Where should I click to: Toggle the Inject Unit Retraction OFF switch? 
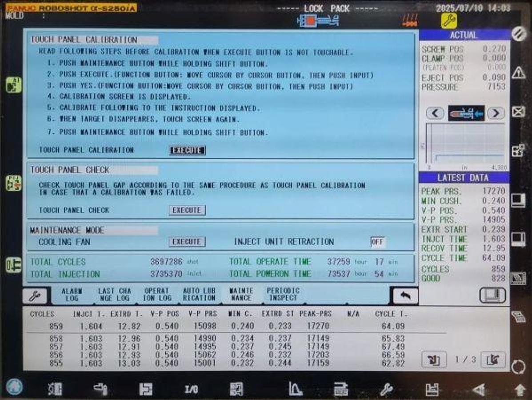click(377, 242)
